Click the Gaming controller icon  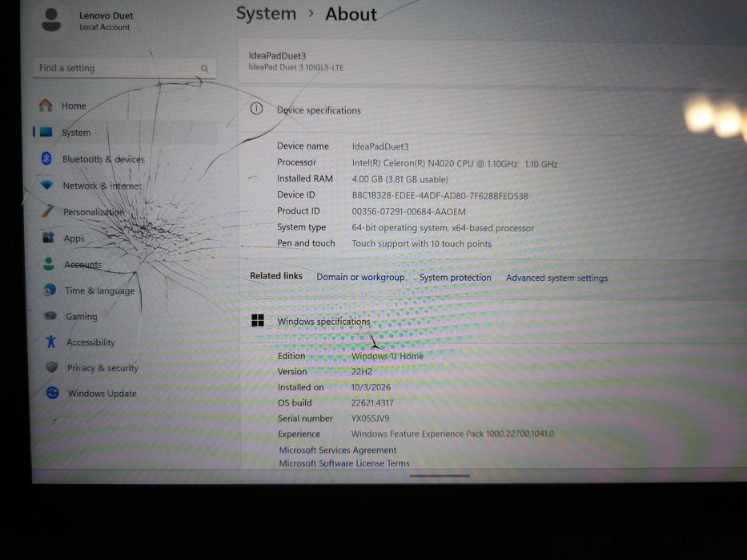50,315
